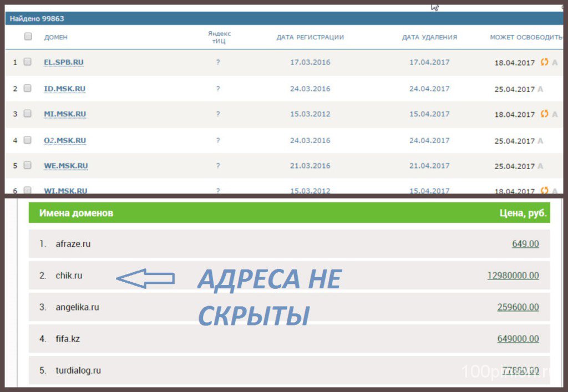Open the MI.MSK.RU domain link
The height and width of the screenshot is (392, 568).
click(65, 114)
